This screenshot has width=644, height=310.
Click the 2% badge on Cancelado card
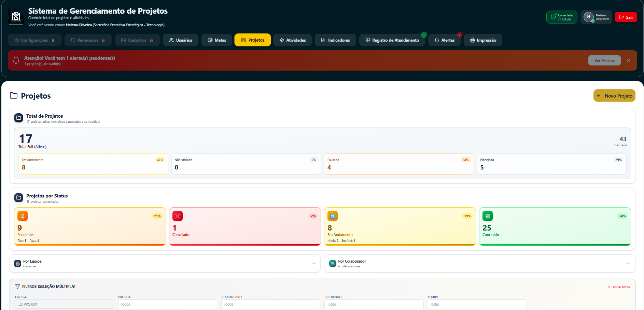(x=313, y=216)
